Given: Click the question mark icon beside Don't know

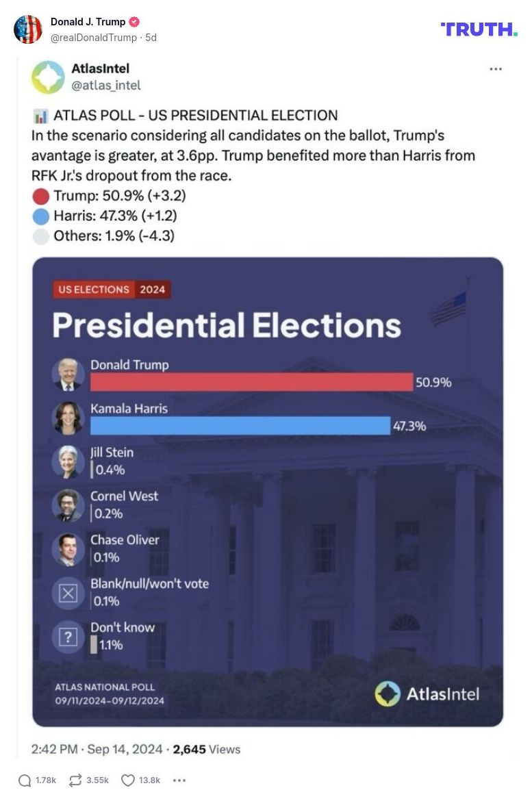Looking at the screenshot, I should pyautogui.click(x=67, y=634).
